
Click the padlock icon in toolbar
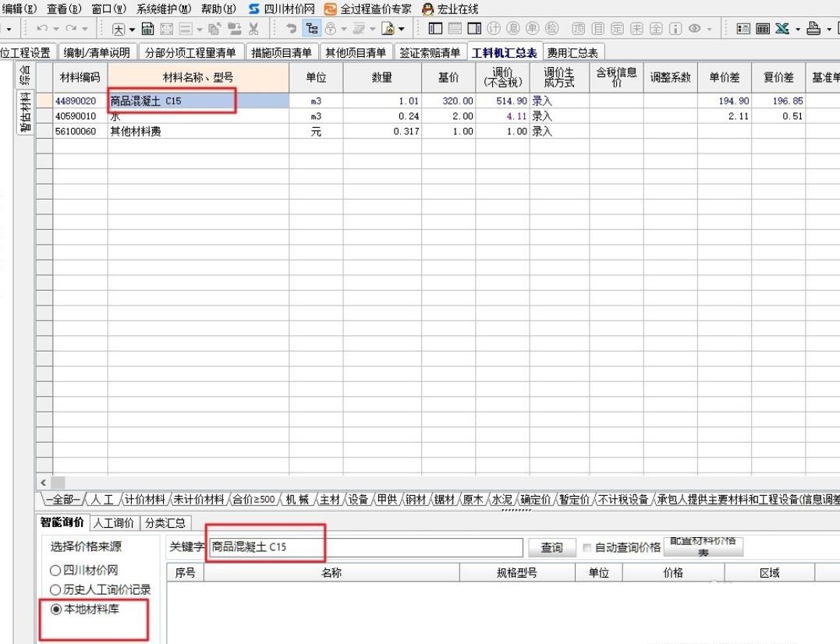[331, 28]
